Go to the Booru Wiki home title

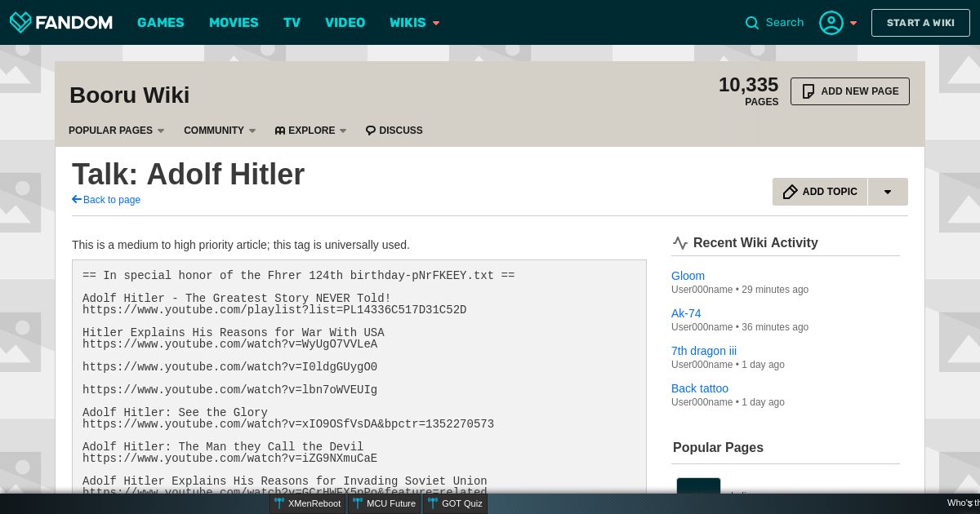pos(130,95)
